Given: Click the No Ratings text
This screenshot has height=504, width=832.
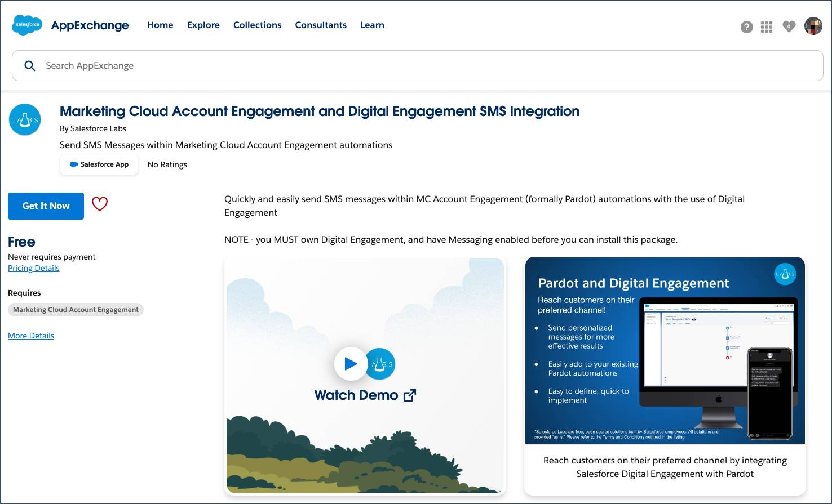Looking at the screenshot, I should click(x=167, y=164).
